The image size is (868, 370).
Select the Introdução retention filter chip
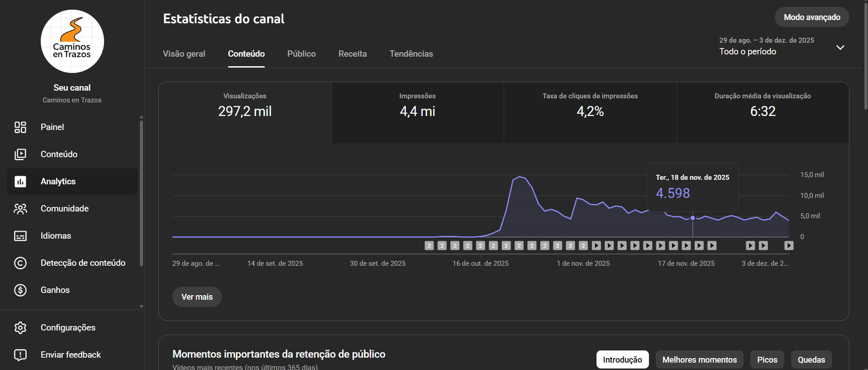click(622, 360)
